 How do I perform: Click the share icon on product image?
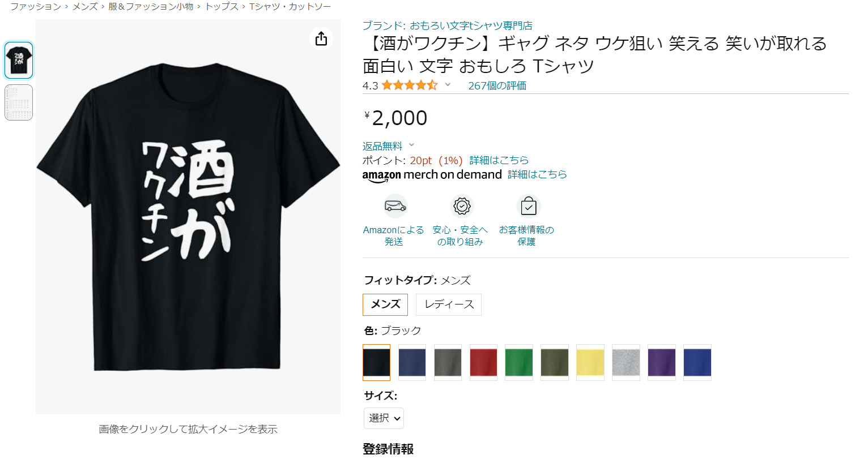[321, 38]
